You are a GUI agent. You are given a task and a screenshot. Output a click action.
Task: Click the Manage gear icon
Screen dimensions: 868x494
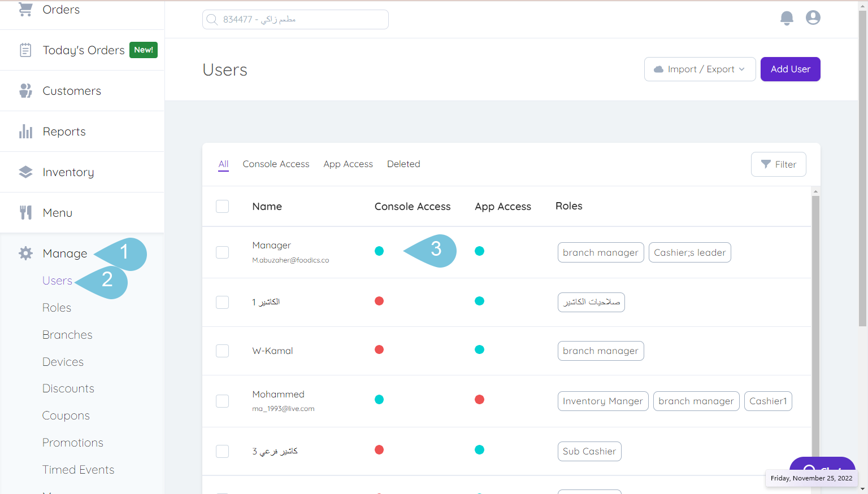pos(25,253)
